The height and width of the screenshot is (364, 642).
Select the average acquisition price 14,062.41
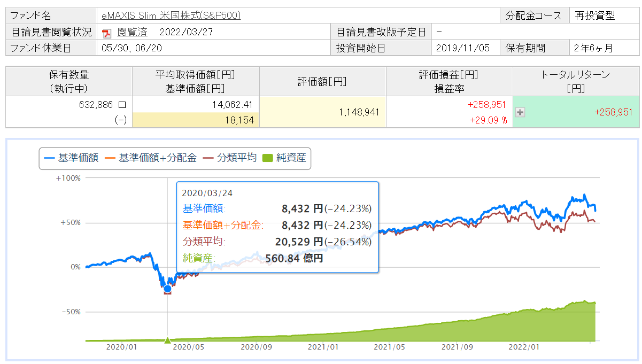coord(232,105)
